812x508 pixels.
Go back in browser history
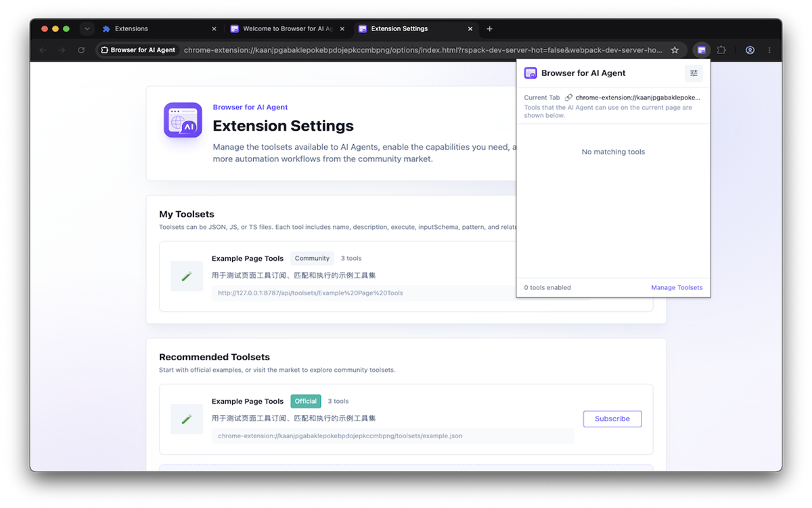click(43, 50)
